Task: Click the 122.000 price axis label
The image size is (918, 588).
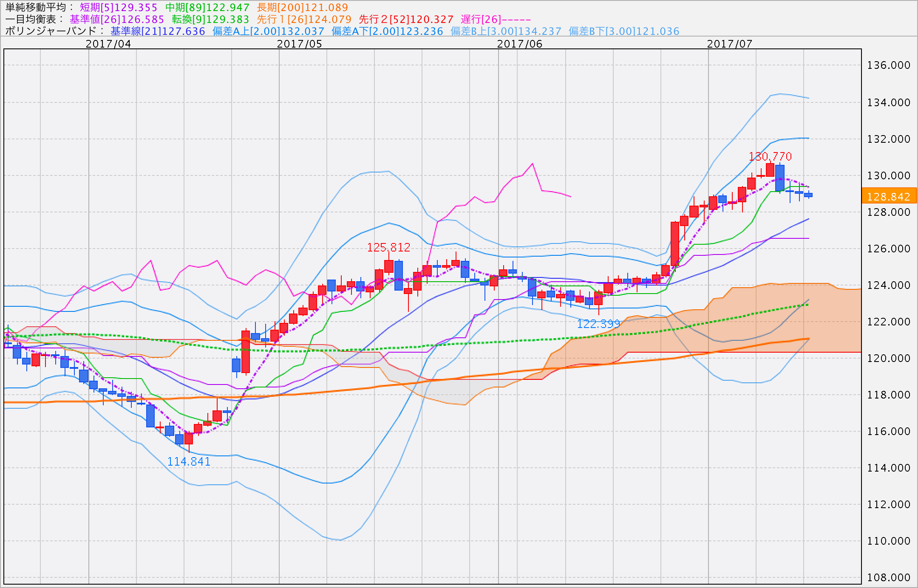Action: (889, 322)
